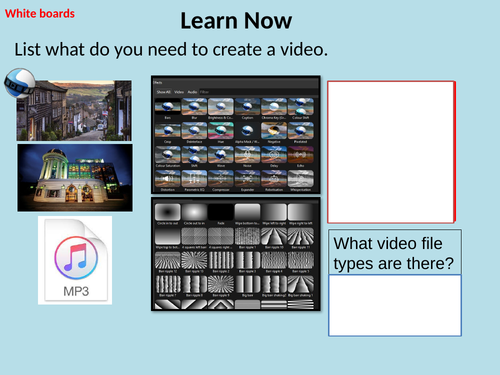Screen dimensions: 500x375
Task: Click the MP3 music file icon
Action: [75, 260]
